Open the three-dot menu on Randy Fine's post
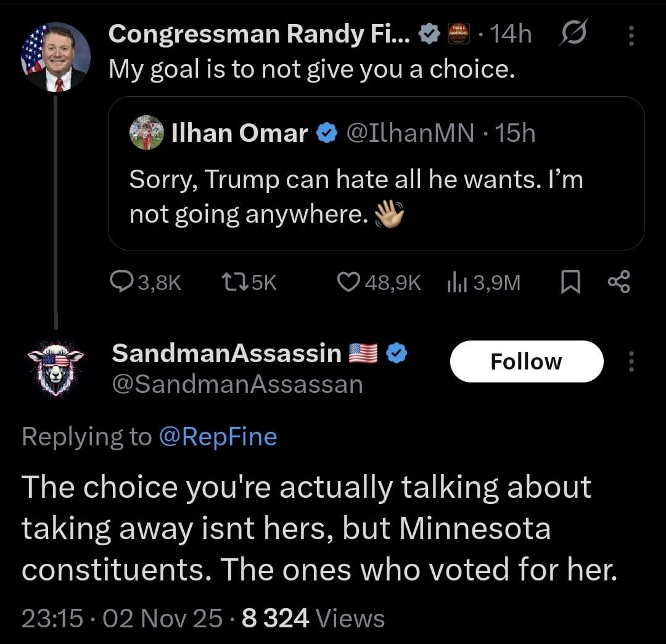The image size is (666, 644). (x=631, y=35)
